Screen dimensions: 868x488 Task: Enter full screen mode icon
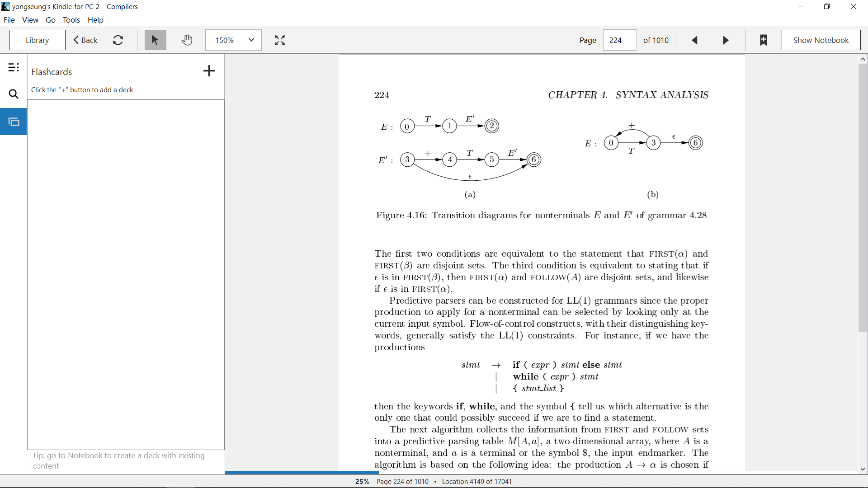coord(280,40)
